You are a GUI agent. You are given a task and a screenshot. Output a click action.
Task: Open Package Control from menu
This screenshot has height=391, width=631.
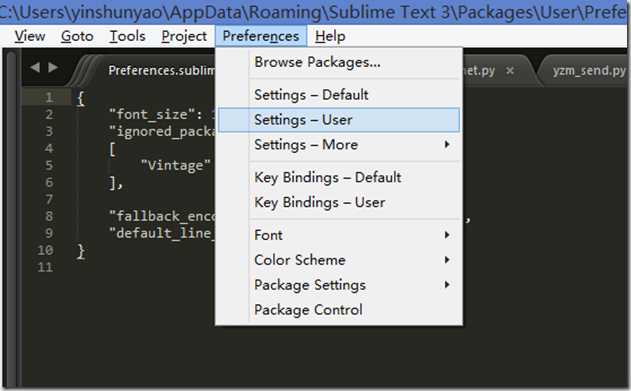[x=338, y=310]
